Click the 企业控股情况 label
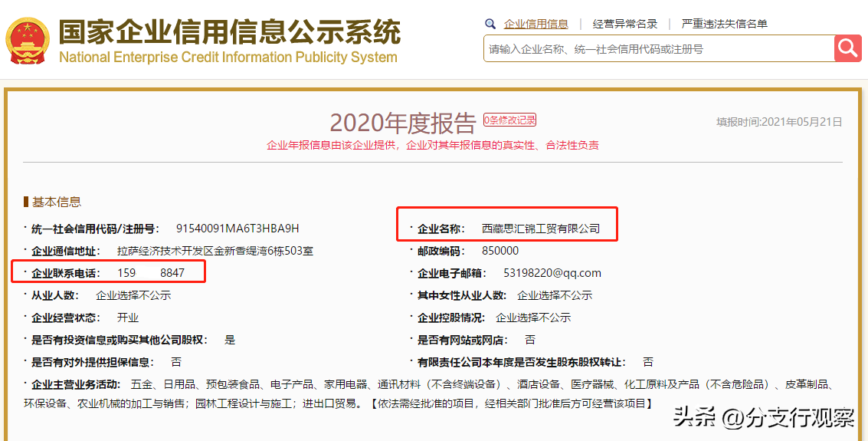 [x=451, y=318]
